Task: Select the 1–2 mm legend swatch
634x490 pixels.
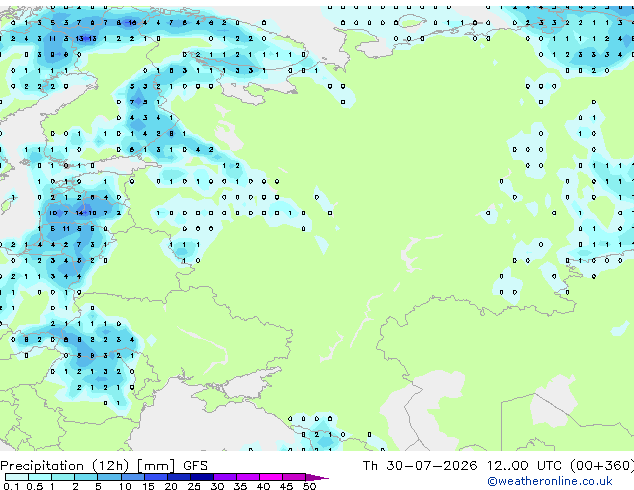Action: pos(63,477)
